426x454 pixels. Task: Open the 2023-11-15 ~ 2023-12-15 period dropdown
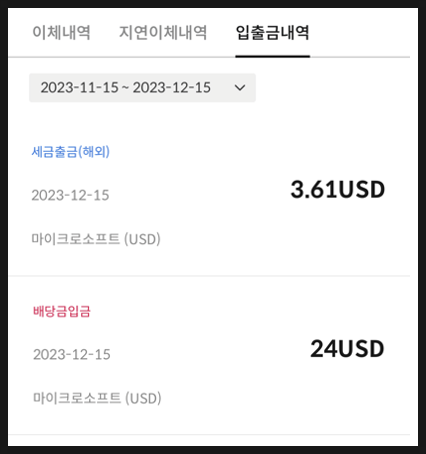142,88
